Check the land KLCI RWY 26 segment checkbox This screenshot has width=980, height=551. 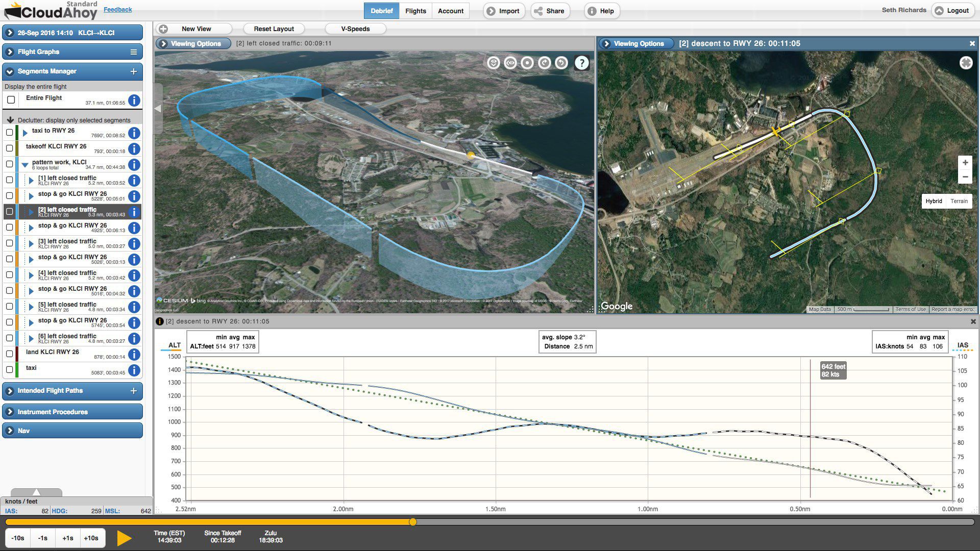9,354
